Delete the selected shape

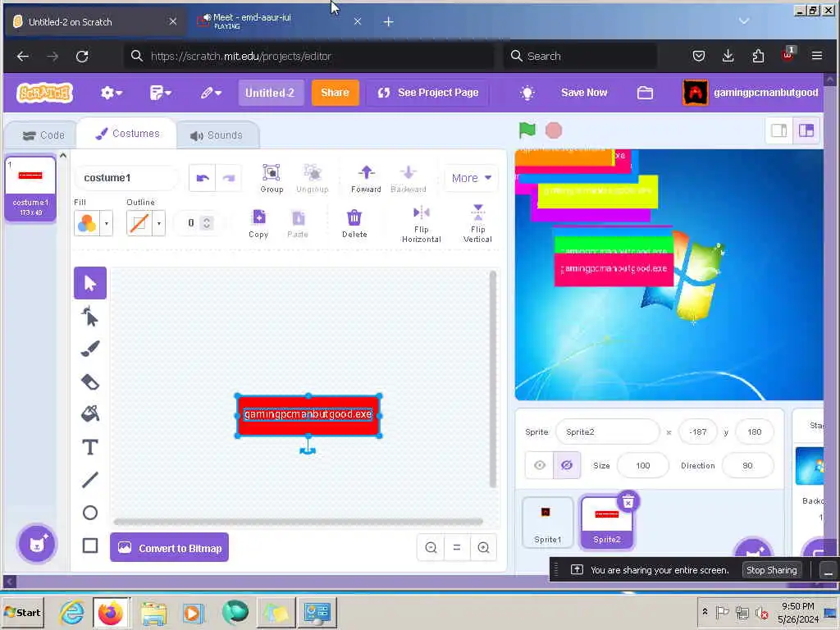click(354, 223)
